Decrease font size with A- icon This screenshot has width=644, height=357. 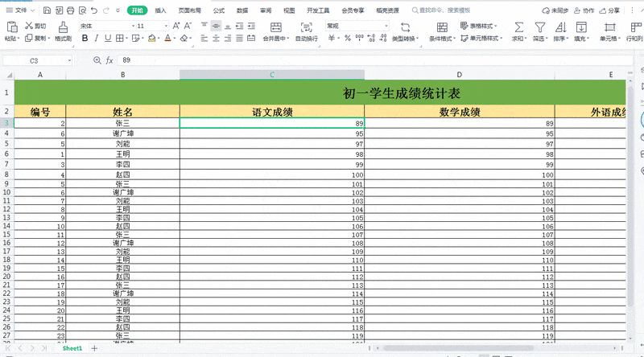[188, 26]
